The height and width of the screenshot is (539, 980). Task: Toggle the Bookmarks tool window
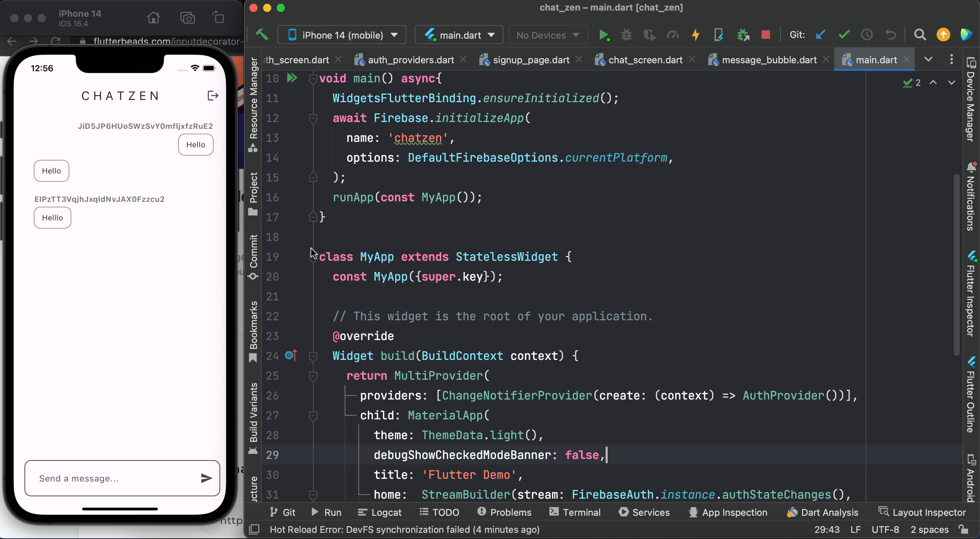pyautogui.click(x=253, y=332)
